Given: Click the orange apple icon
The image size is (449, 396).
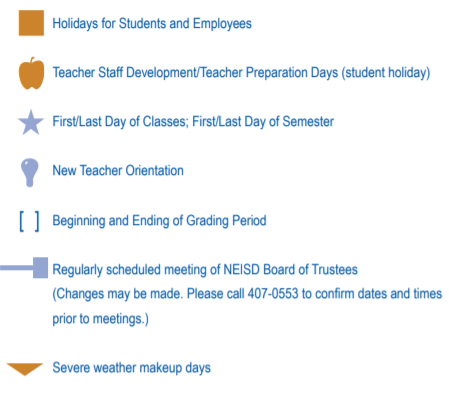Looking at the screenshot, I should pyautogui.click(x=31, y=73).
